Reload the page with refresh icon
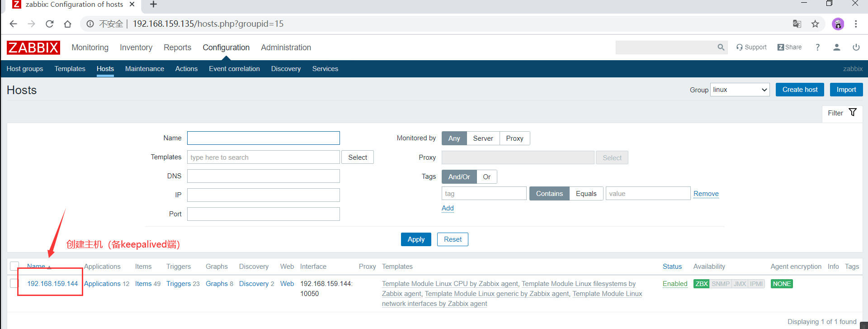This screenshot has width=868, height=329. point(50,24)
